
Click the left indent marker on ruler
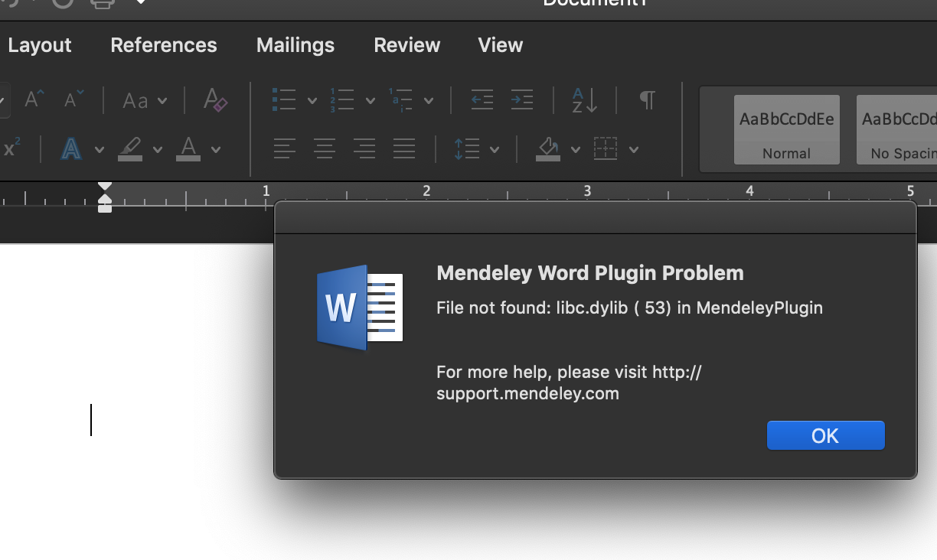pos(105,207)
